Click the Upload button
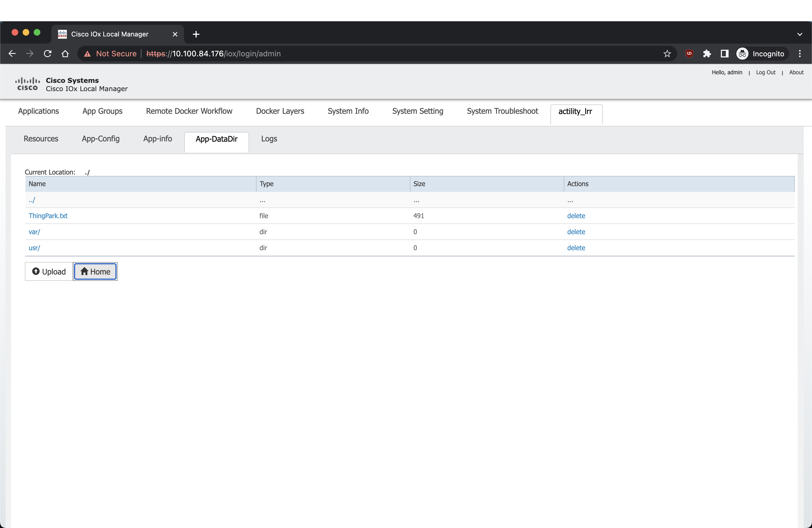The image size is (812, 528). coord(49,271)
